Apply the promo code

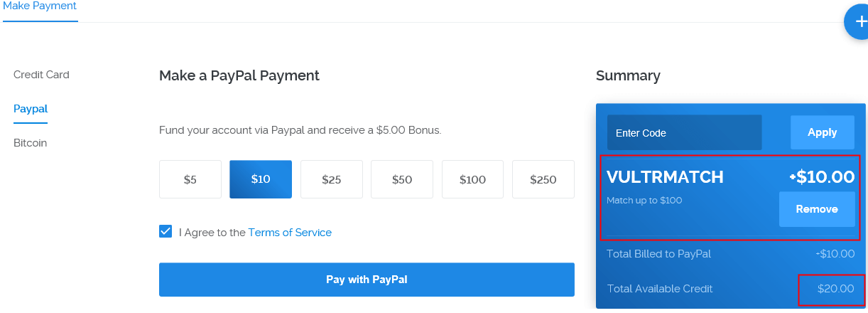coord(823,133)
